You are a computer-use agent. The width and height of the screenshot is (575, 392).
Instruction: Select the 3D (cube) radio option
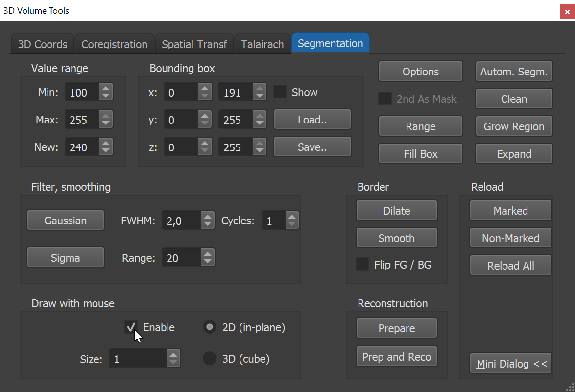pos(210,358)
